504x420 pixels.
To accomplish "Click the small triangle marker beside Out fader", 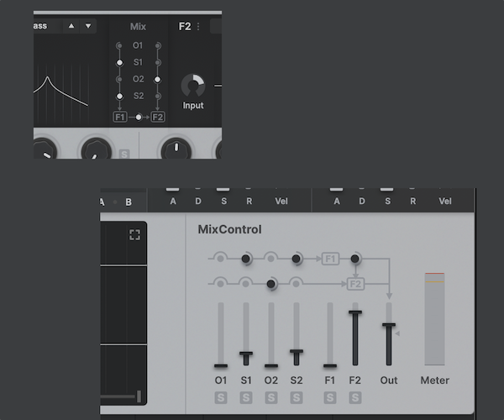I will coord(397,333).
